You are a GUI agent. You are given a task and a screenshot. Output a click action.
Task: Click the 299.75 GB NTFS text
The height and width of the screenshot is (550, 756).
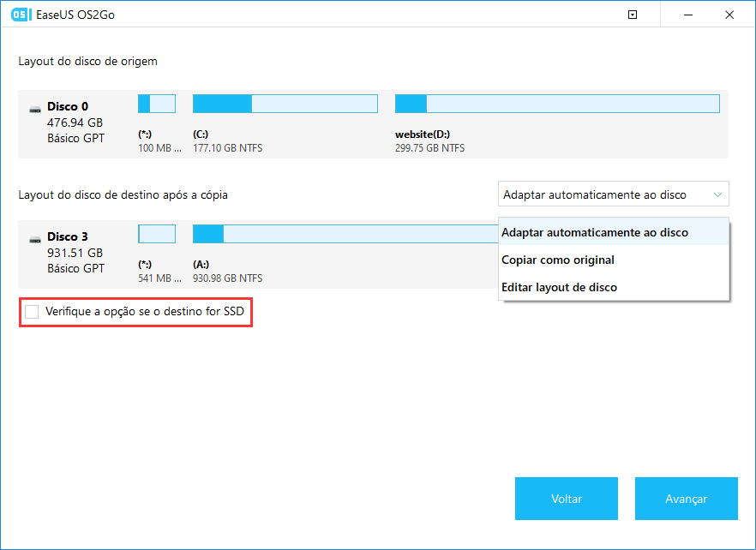429,148
